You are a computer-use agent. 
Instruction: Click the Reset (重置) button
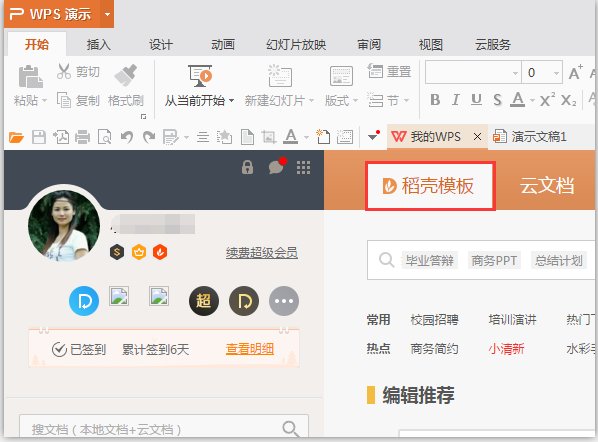(389, 71)
